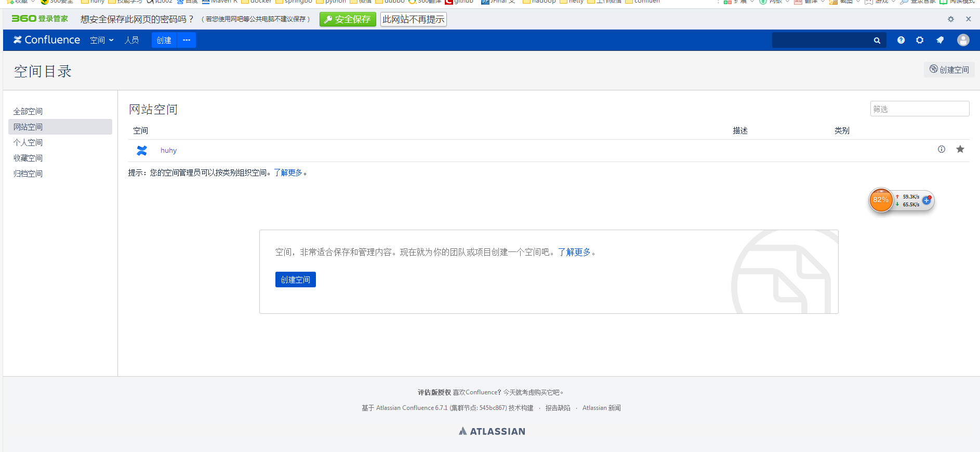Open the notifications icon in the header

[x=940, y=40]
